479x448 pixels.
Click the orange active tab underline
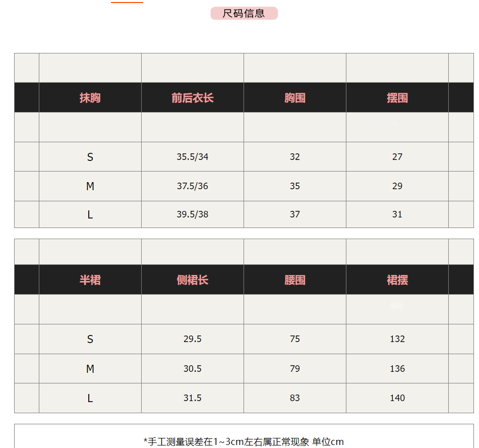click(x=127, y=2)
